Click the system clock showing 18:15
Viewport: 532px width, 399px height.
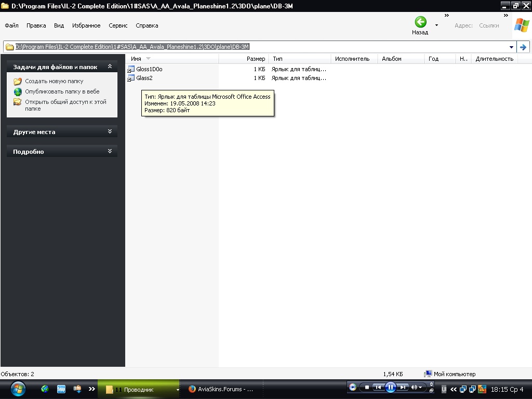(x=507, y=390)
